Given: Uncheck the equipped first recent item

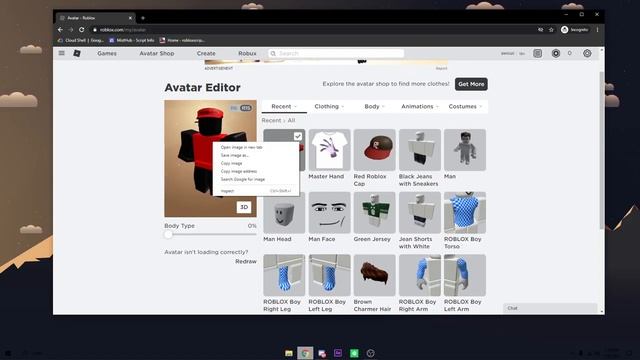Looking at the screenshot, I should click(298, 136).
